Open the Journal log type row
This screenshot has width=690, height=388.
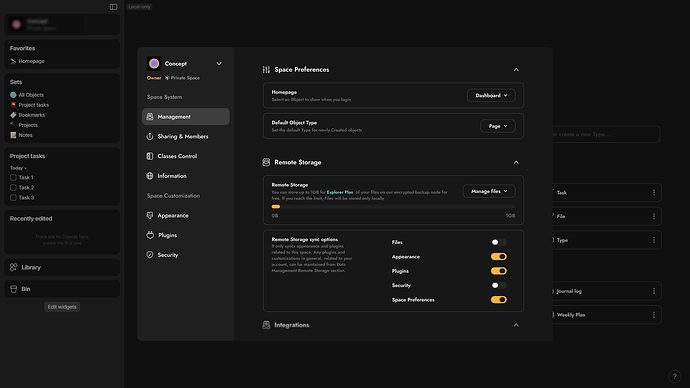click(607, 291)
